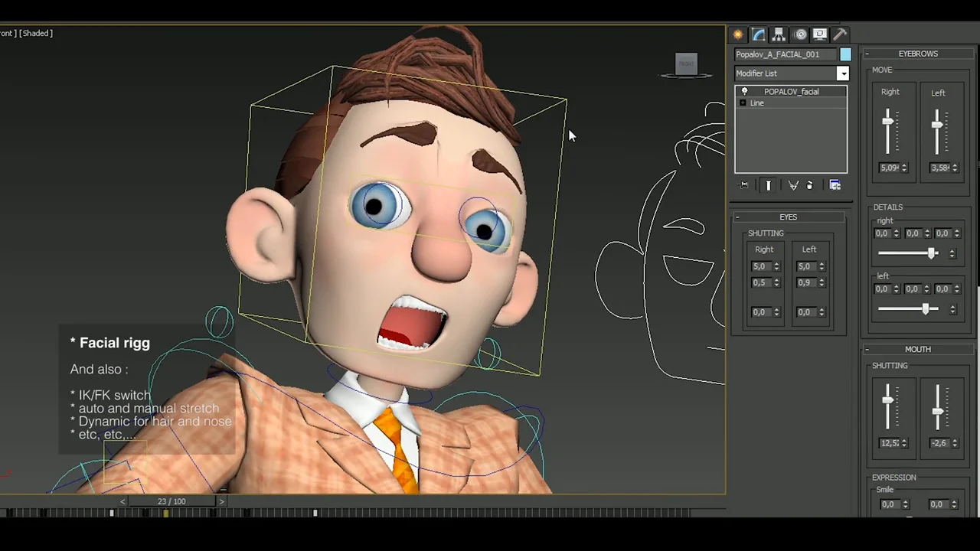The image size is (980, 551).
Task: Click the first Smile expression value field
Action: [890, 505]
